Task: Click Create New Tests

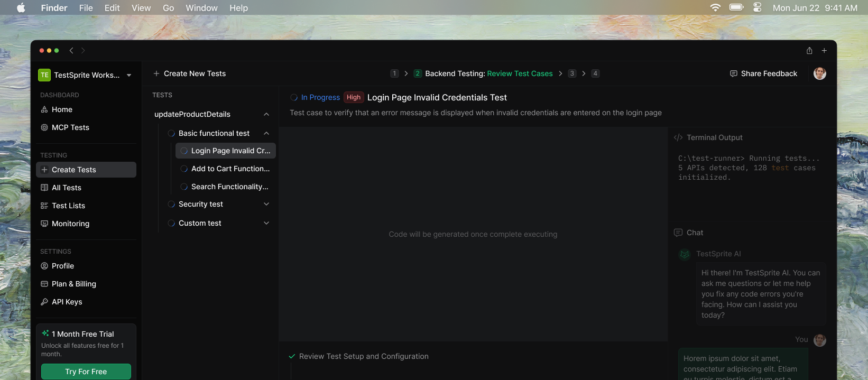Action: tap(189, 73)
